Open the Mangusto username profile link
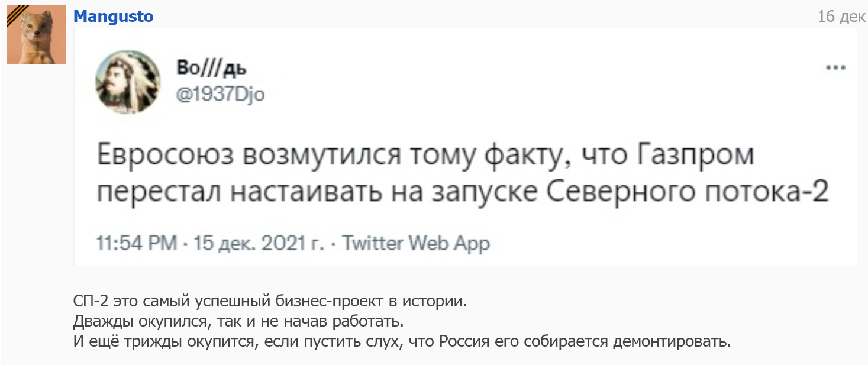Screen dimensions: 868x365 pos(113,17)
